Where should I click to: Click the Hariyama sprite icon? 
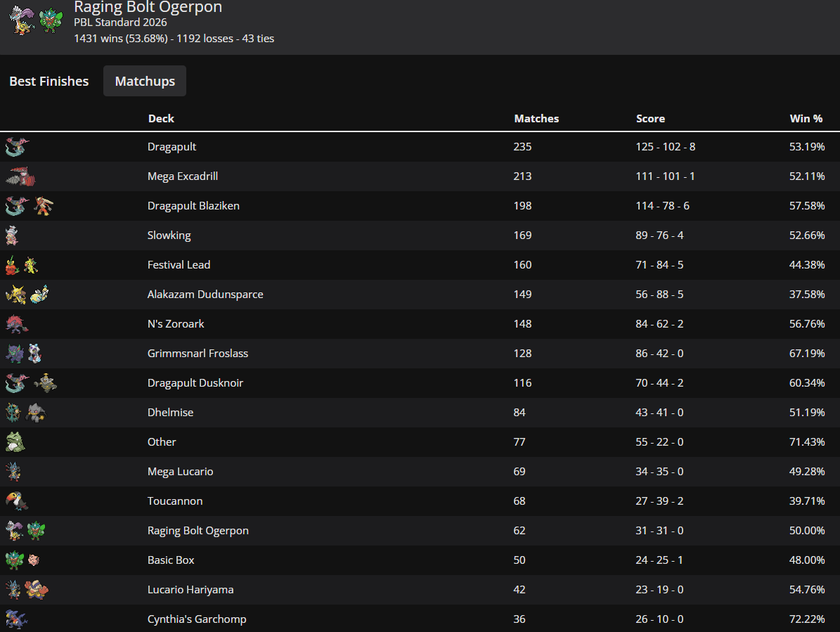[x=37, y=590]
